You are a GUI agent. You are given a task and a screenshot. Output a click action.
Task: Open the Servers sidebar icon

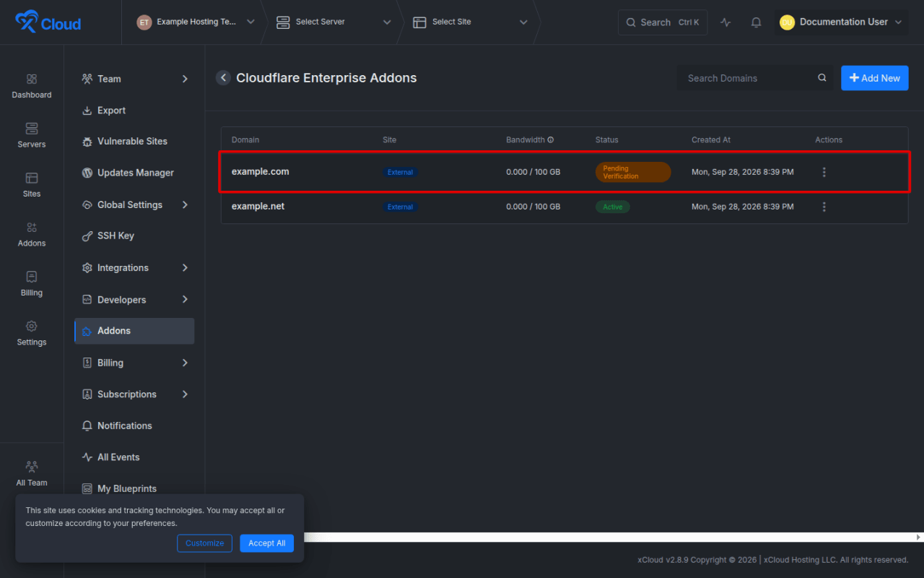coord(32,129)
